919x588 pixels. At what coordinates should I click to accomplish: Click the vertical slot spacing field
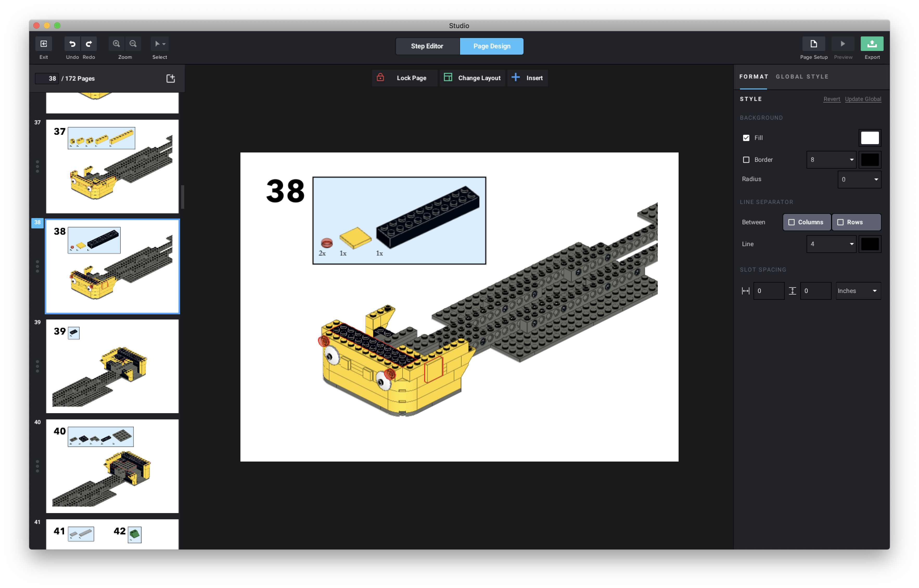click(815, 291)
